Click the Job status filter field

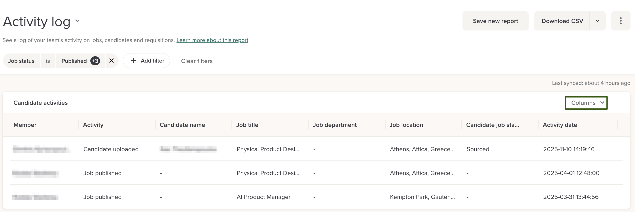pyautogui.click(x=21, y=61)
